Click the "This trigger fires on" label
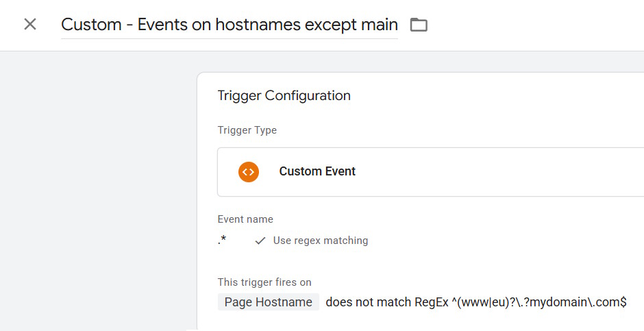 [264, 282]
